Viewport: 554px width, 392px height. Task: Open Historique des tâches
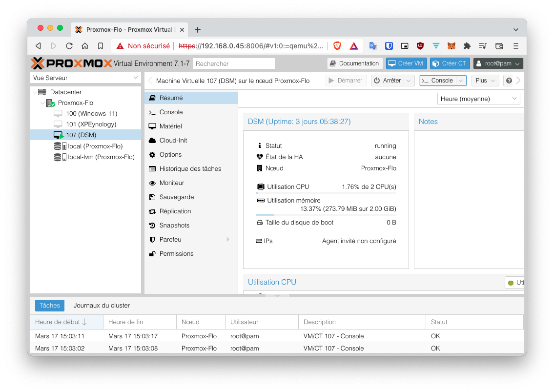coord(191,168)
